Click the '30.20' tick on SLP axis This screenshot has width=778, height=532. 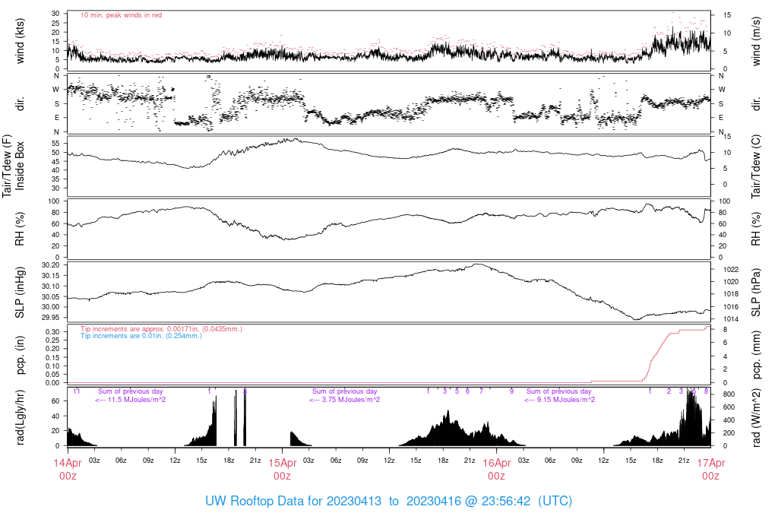click(51, 265)
